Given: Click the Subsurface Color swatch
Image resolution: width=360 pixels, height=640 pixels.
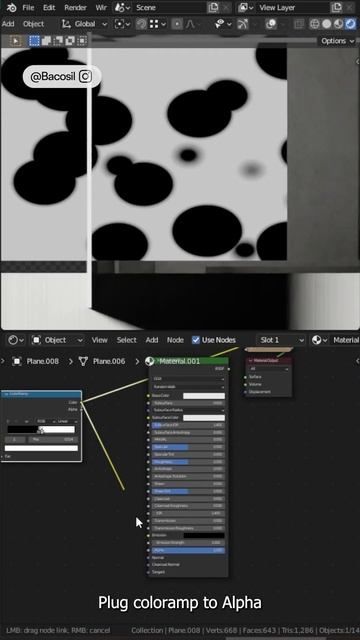Looking at the screenshot, I should point(204,418).
